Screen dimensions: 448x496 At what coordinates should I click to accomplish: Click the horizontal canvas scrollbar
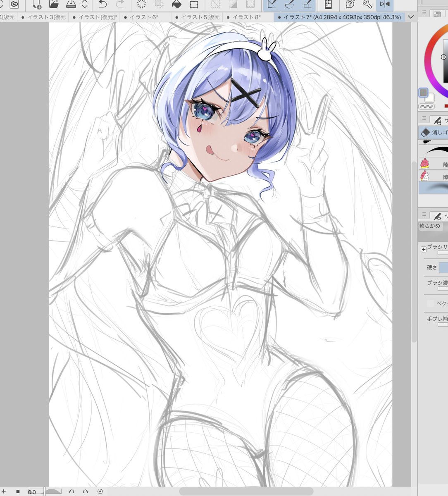click(x=246, y=491)
